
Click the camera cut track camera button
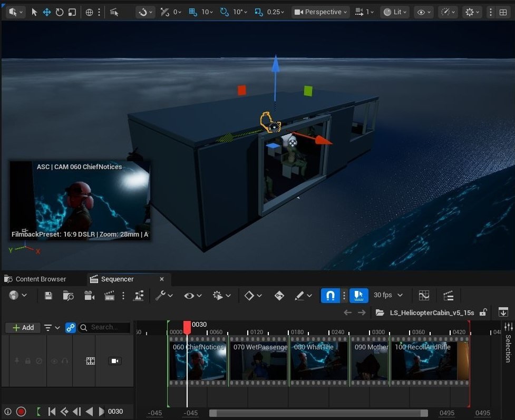(x=114, y=361)
